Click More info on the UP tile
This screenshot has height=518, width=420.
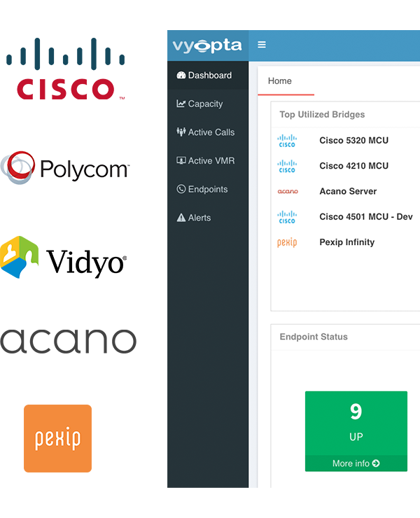coord(356,463)
